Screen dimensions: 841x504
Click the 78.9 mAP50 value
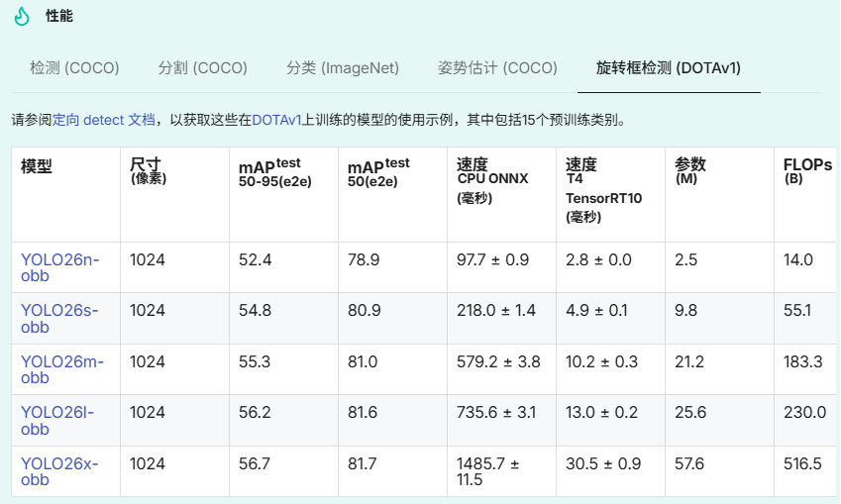(x=364, y=260)
